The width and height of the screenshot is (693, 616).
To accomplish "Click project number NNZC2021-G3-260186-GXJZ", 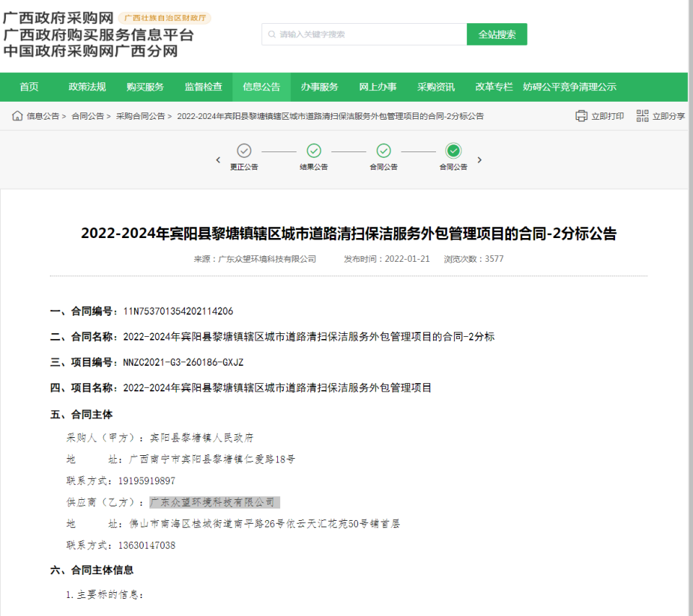I will pyautogui.click(x=183, y=363).
